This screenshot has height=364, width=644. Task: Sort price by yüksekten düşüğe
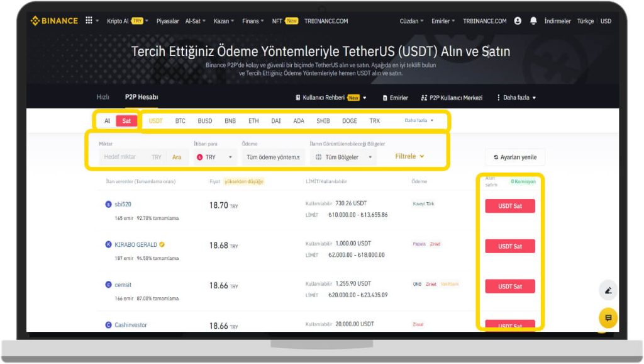(244, 181)
